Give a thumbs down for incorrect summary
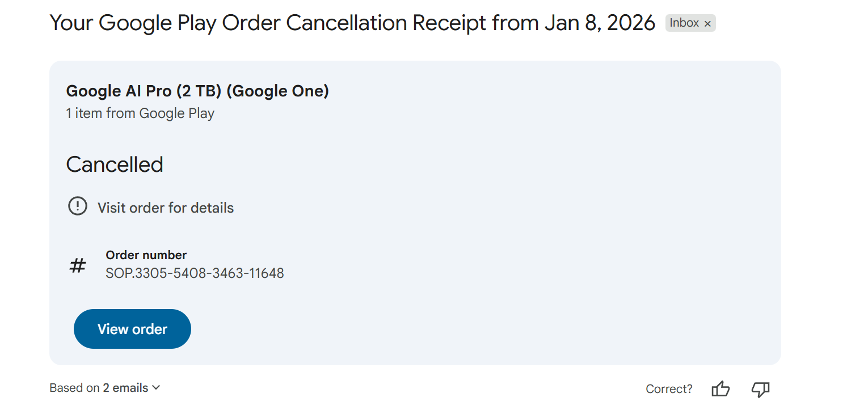This screenshot has width=868, height=410. tap(760, 389)
